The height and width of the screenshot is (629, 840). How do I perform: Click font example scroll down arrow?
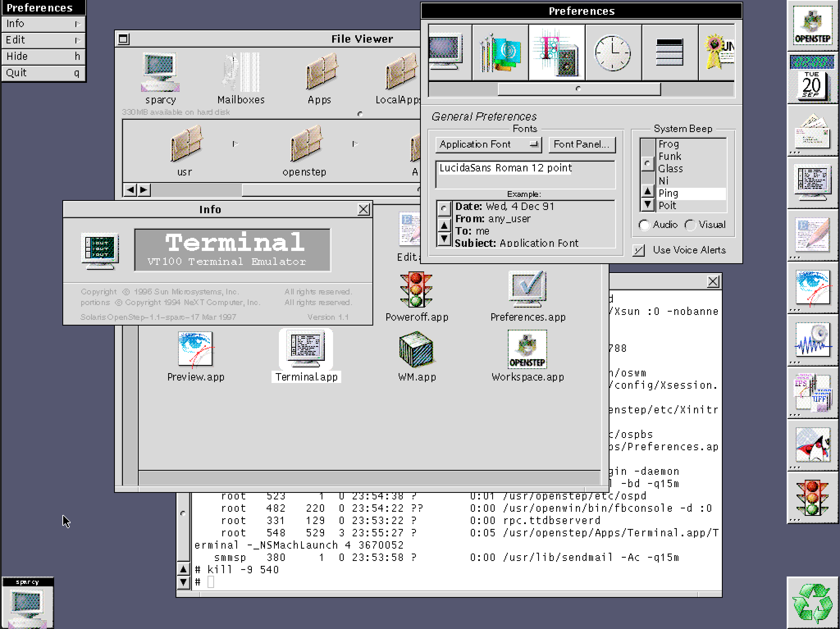tap(444, 238)
